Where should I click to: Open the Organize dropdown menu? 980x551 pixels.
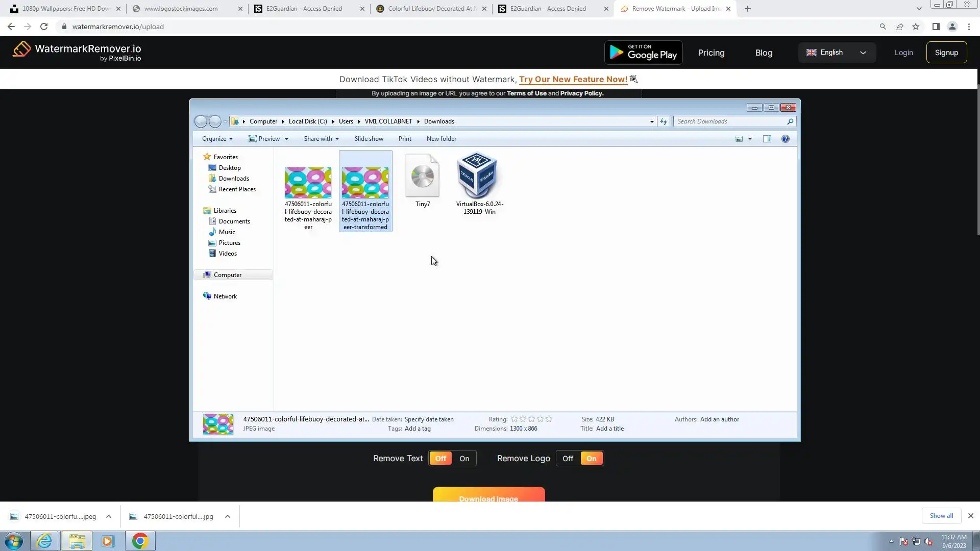click(x=217, y=139)
